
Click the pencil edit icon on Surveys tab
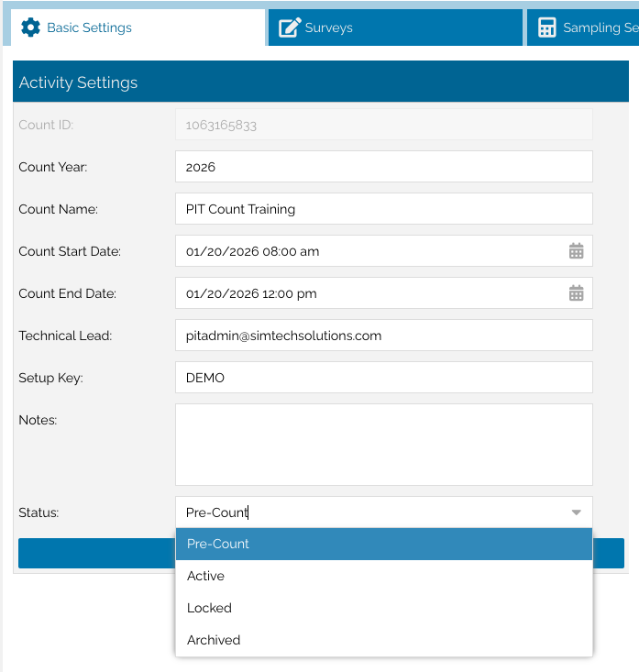tap(290, 28)
